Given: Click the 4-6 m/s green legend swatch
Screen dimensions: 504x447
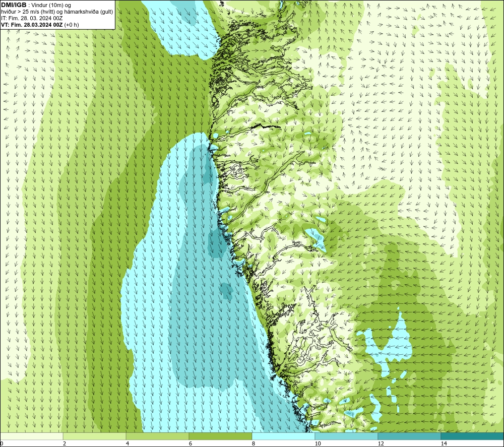Looking at the screenshot, I should tap(157, 436).
